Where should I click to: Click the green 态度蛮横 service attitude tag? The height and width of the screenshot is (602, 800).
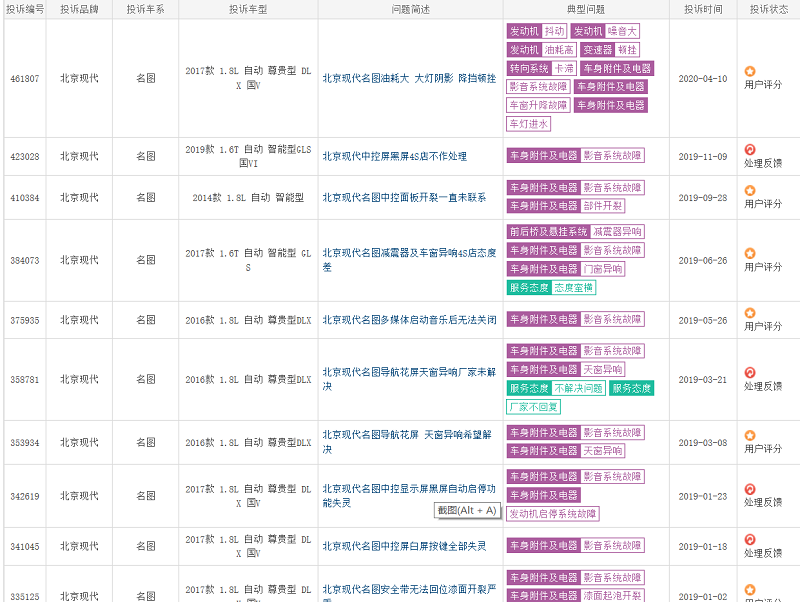[x=574, y=288]
